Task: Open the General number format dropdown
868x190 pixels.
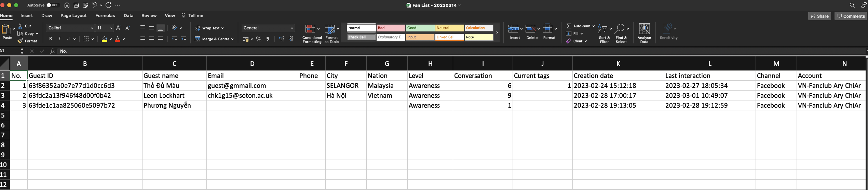Action: [291, 28]
